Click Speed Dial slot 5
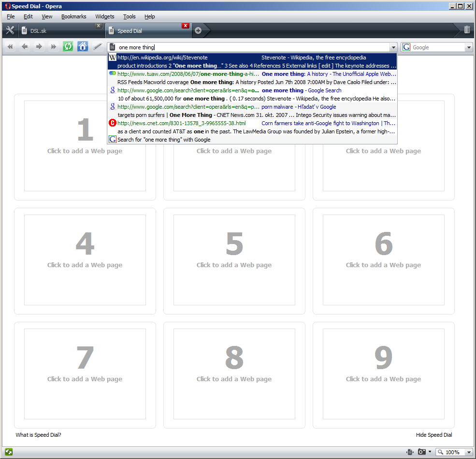The image size is (476, 459). (234, 260)
